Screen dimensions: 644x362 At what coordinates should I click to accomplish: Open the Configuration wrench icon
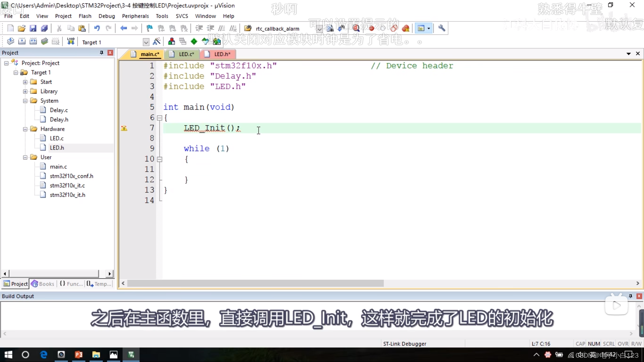coord(442,28)
